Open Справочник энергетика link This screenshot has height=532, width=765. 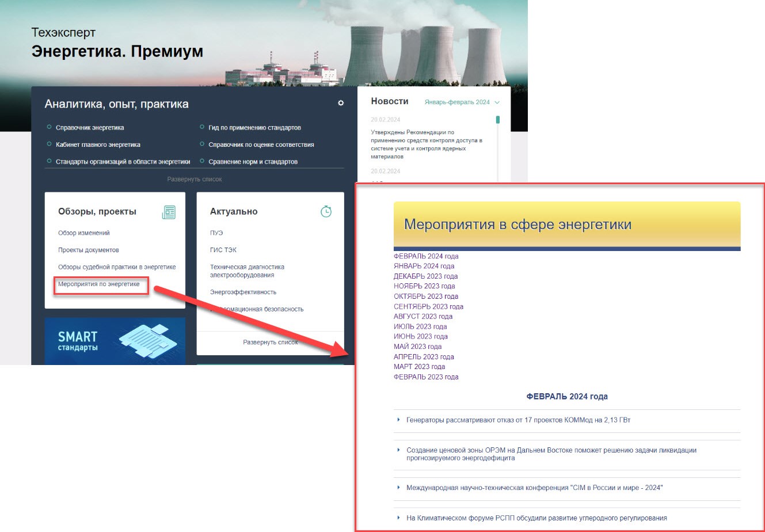tap(90, 128)
